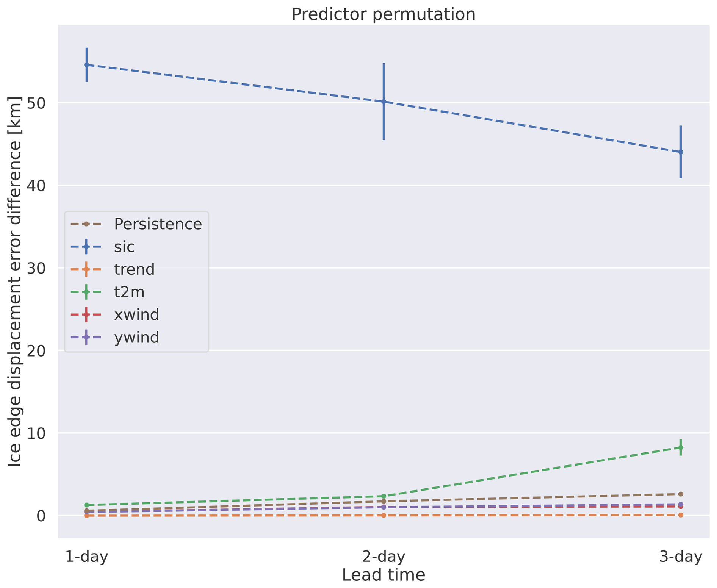Select the ywind legend entry label
The height and width of the screenshot is (588, 717).
click(136, 337)
